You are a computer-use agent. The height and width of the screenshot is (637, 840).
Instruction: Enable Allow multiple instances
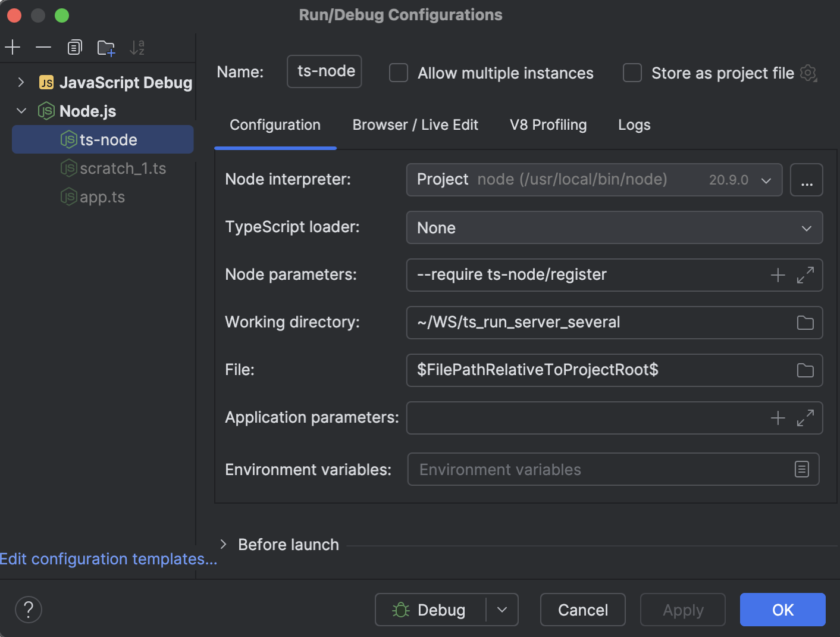click(398, 73)
